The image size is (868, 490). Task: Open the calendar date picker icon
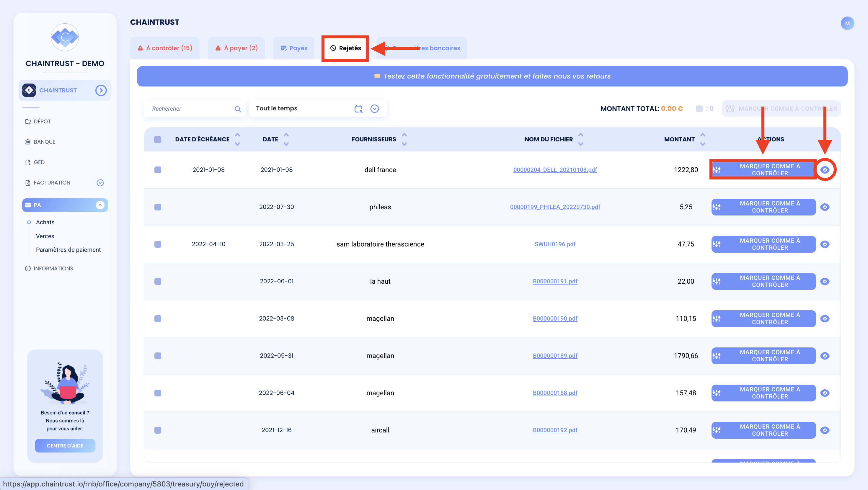358,109
